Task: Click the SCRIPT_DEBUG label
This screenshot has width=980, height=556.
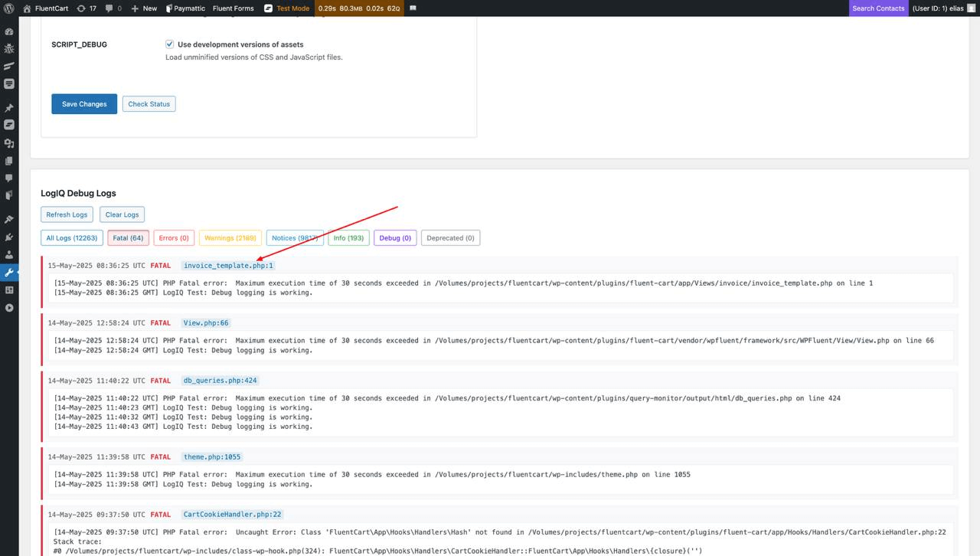Action: [x=79, y=44]
